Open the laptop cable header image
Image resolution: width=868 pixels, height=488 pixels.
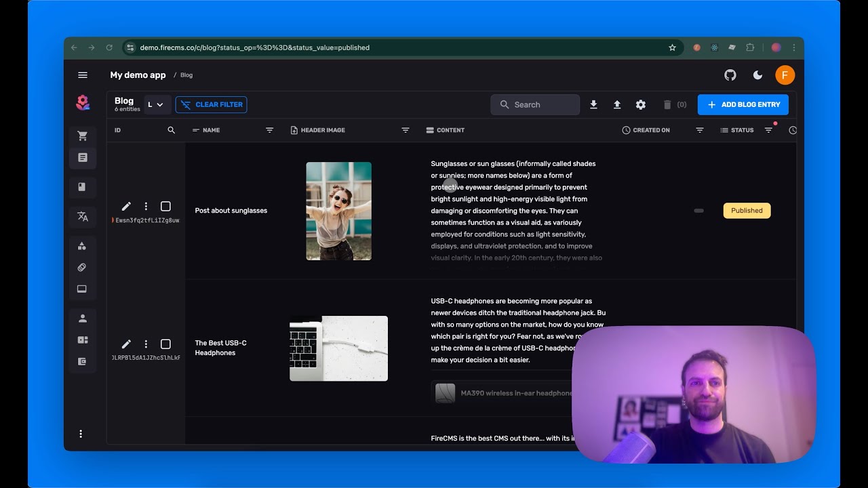point(338,348)
